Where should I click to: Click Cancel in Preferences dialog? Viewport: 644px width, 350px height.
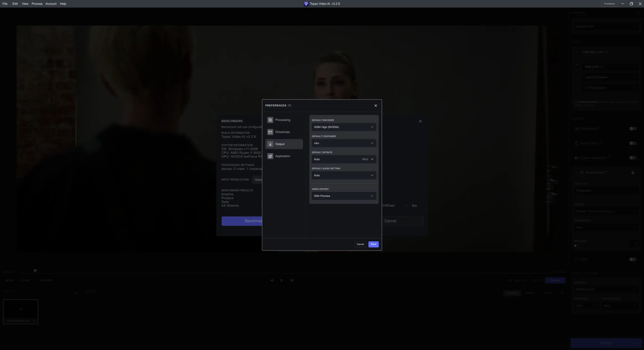[360, 244]
